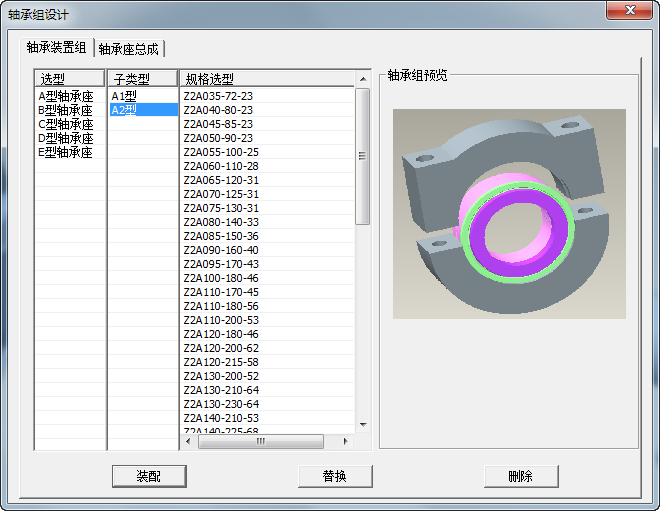Click the 删除 button
The height and width of the screenshot is (511, 660).
tap(521, 476)
